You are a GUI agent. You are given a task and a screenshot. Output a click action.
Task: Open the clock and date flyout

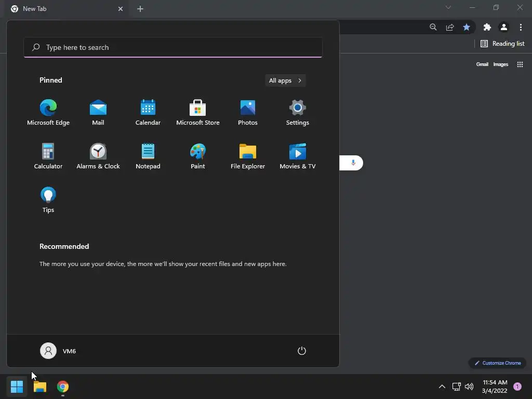[495, 387]
